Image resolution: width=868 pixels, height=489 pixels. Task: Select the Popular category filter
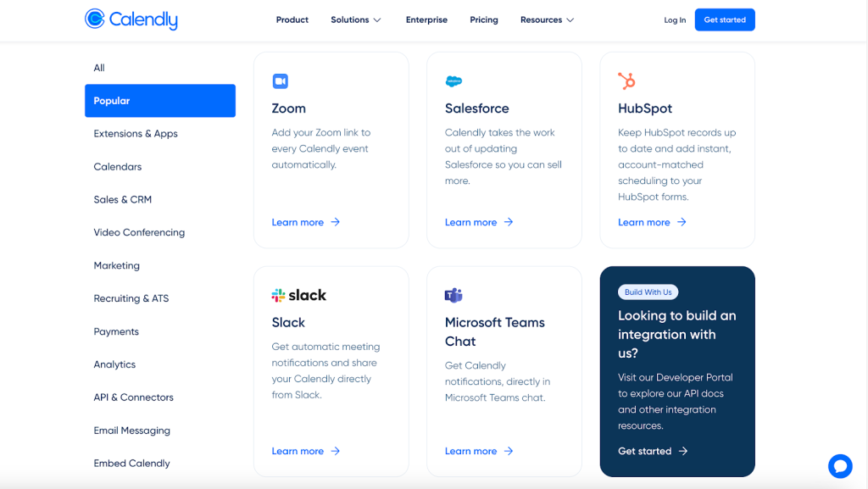[160, 101]
